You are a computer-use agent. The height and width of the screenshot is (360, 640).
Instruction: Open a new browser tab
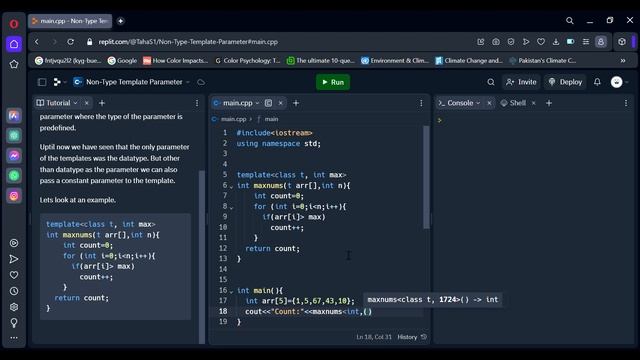click(x=120, y=21)
